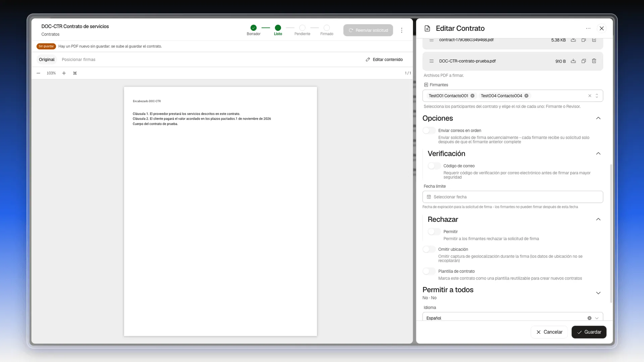Grab the reorder handle of DOC-CTR-contrato-prueba.pdf
The width and height of the screenshot is (644, 362).
[432, 61]
